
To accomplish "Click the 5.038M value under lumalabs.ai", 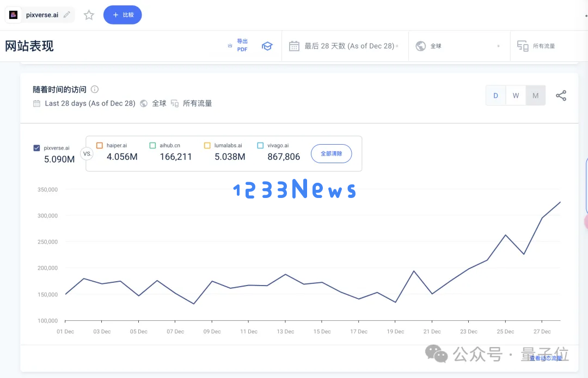I will click(x=230, y=157).
